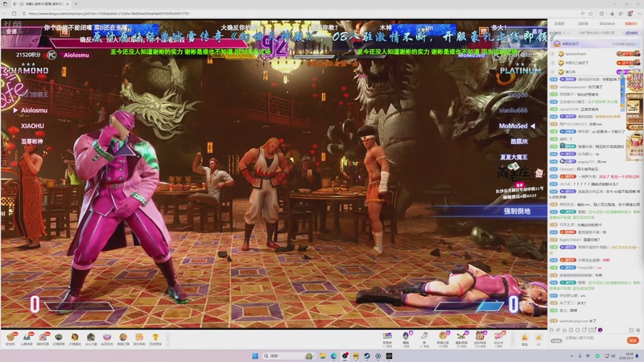Click the orange send button for chat
This screenshot has height=362, width=644.
pyautogui.click(x=633, y=340)
